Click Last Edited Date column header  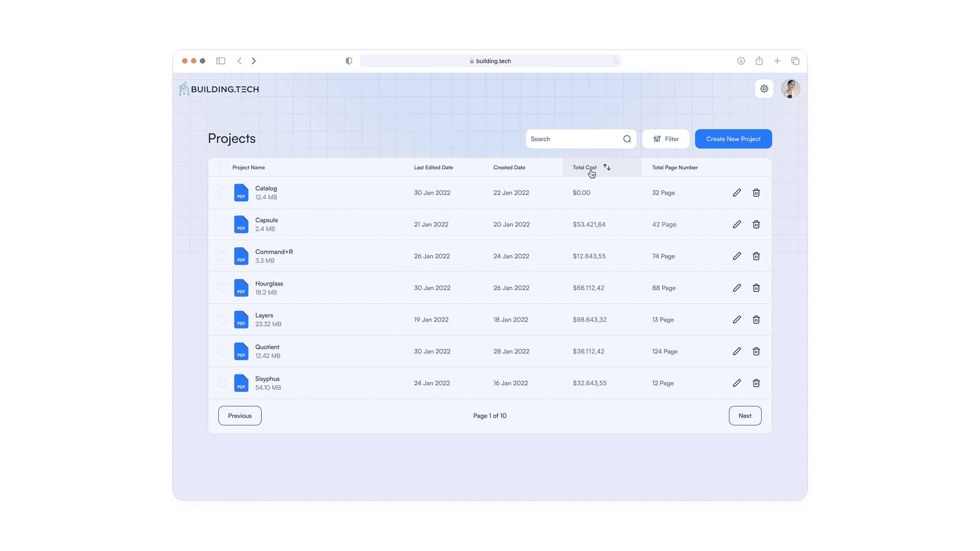pyautogui.click(x=433, y=167)
